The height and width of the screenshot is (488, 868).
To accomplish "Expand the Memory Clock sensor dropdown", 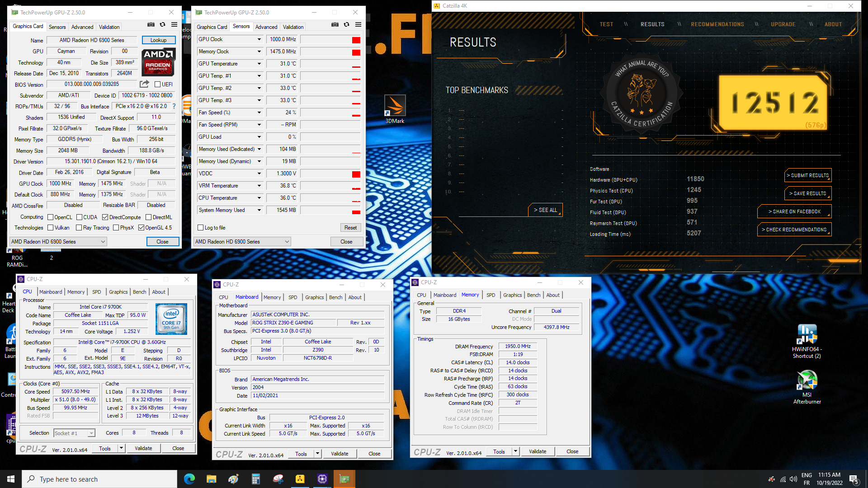I will pyautogui.click(x=259, y=52).
